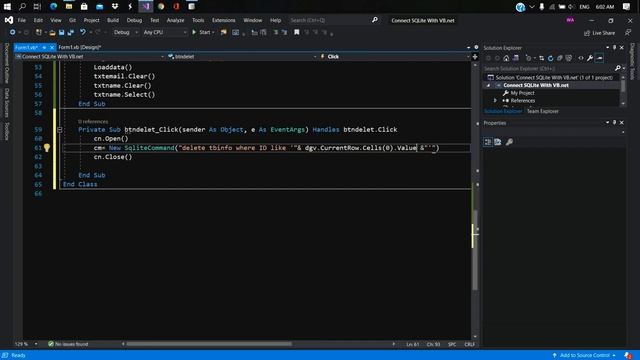The height and width of the screenshot is (360, 640).
Task: Switch to the Team Explorer tab
Action: click(x=542, y=111)
